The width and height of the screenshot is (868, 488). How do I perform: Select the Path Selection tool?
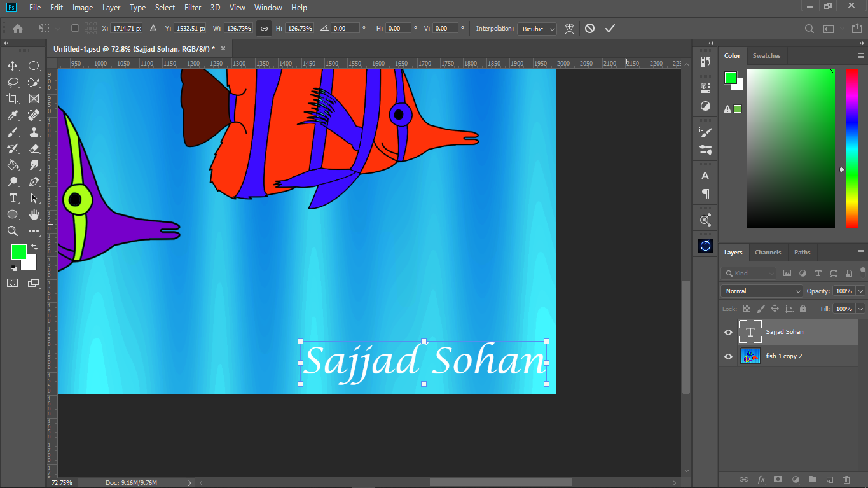click(x=34, y=198)
